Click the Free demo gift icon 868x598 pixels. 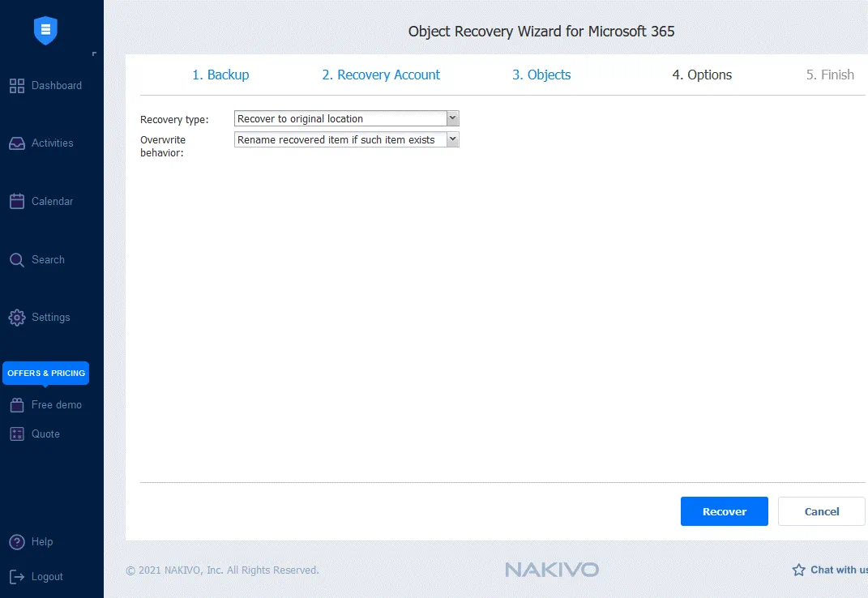pos(16,405)
